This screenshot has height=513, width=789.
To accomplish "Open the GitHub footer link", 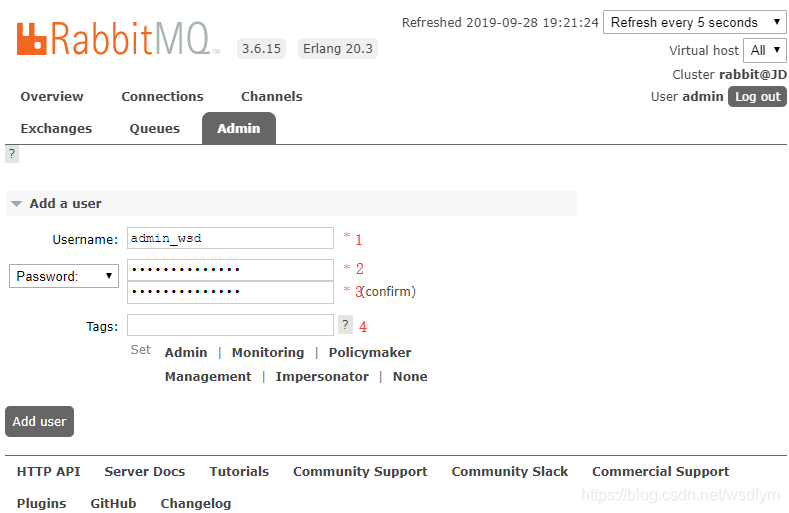I will coord(113,503).
